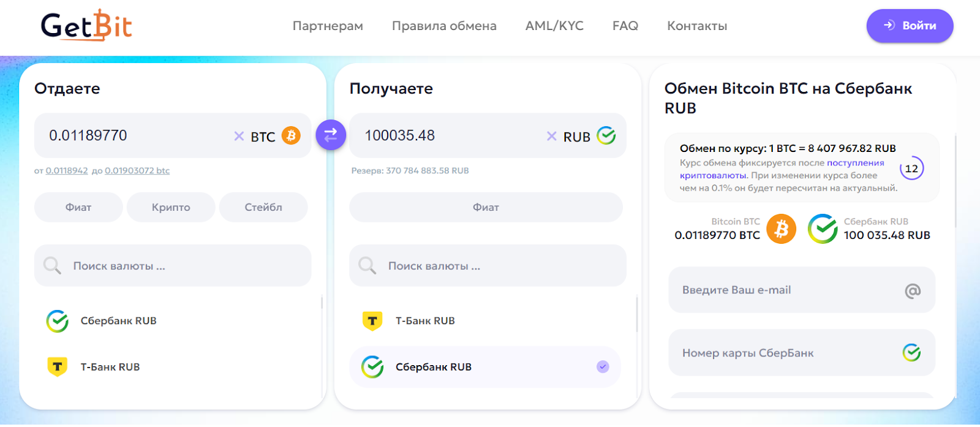This screenshot has height=427, width=980.
Task: Filter give currencies by Фиат
Action: tap(78, 207)
